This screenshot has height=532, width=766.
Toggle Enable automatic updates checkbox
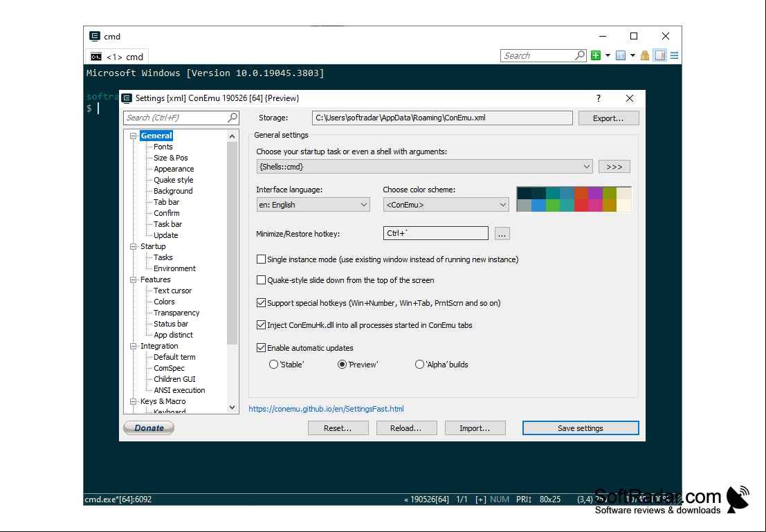pyautogui.click(x=262, y=348)
